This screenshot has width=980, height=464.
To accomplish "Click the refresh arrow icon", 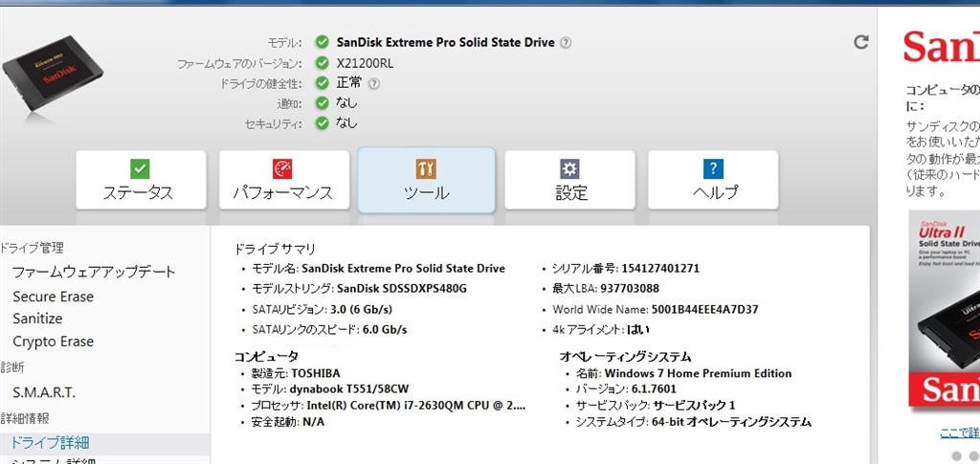I will pos(861,42).
